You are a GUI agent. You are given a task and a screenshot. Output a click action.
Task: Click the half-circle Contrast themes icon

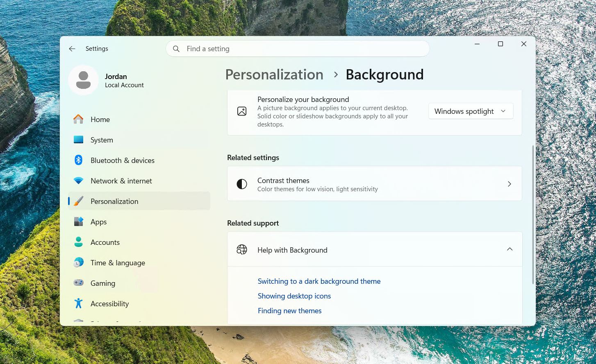[x=242, y=184]
